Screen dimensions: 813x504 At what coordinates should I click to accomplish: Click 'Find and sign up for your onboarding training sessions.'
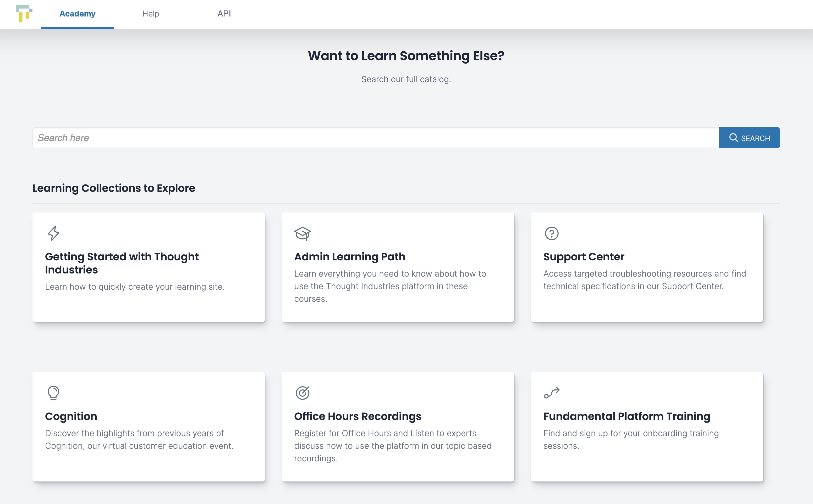point(631,439)
